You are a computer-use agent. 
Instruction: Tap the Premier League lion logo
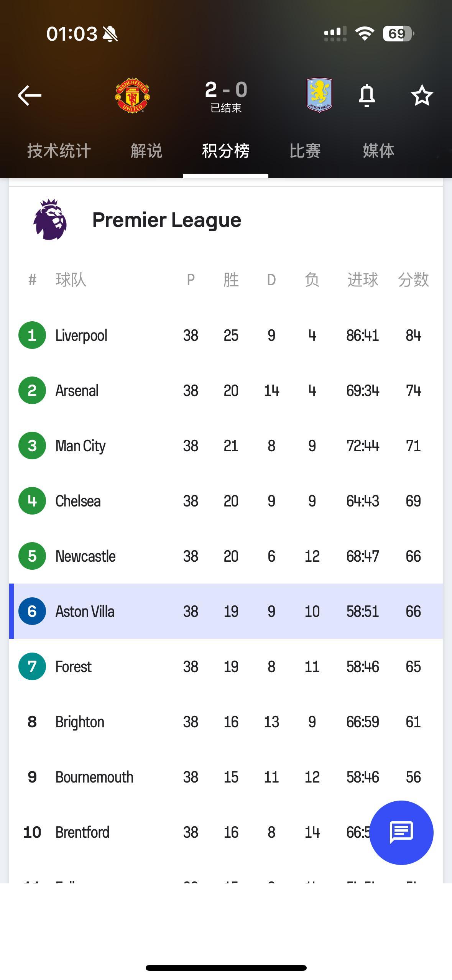tap(50, 219)
